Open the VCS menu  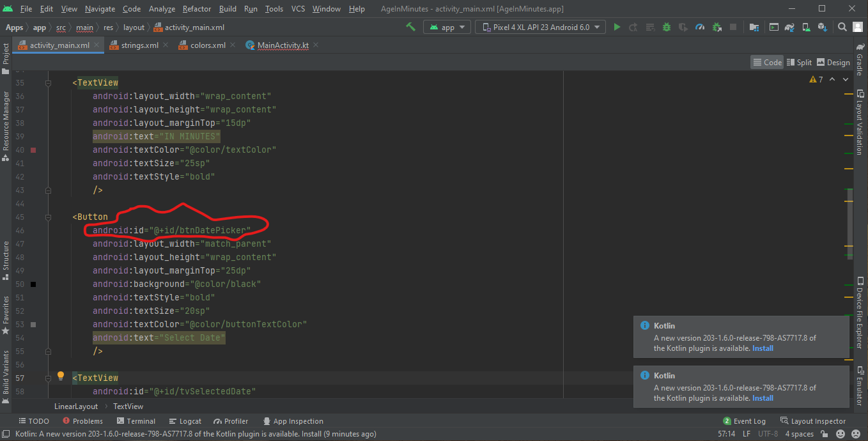298,9
